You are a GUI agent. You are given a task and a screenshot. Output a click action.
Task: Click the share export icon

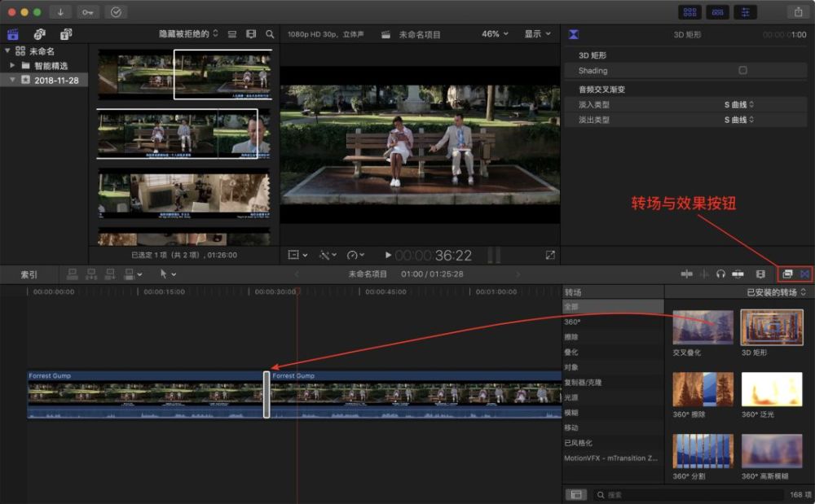pos(799,12)
